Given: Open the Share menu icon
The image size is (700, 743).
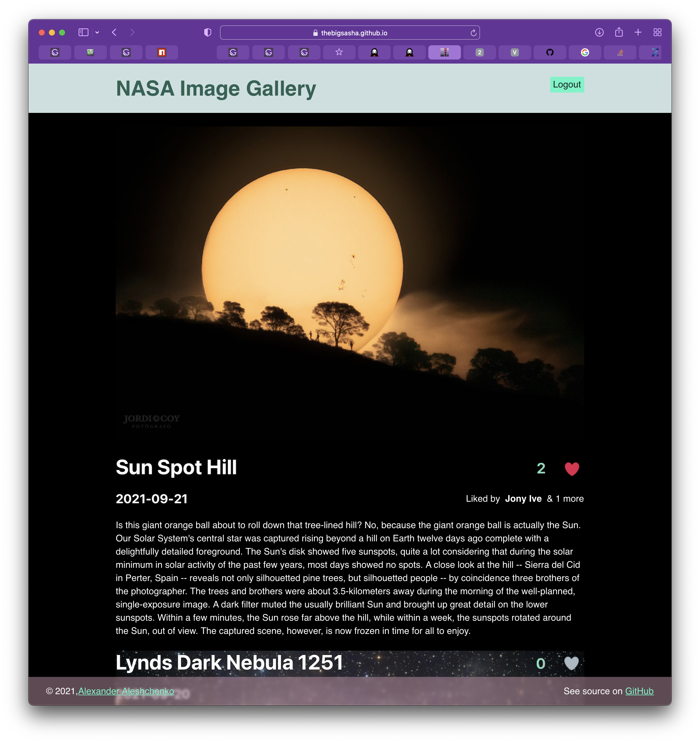Looking at the screenshot, I should tap(619, 32).
